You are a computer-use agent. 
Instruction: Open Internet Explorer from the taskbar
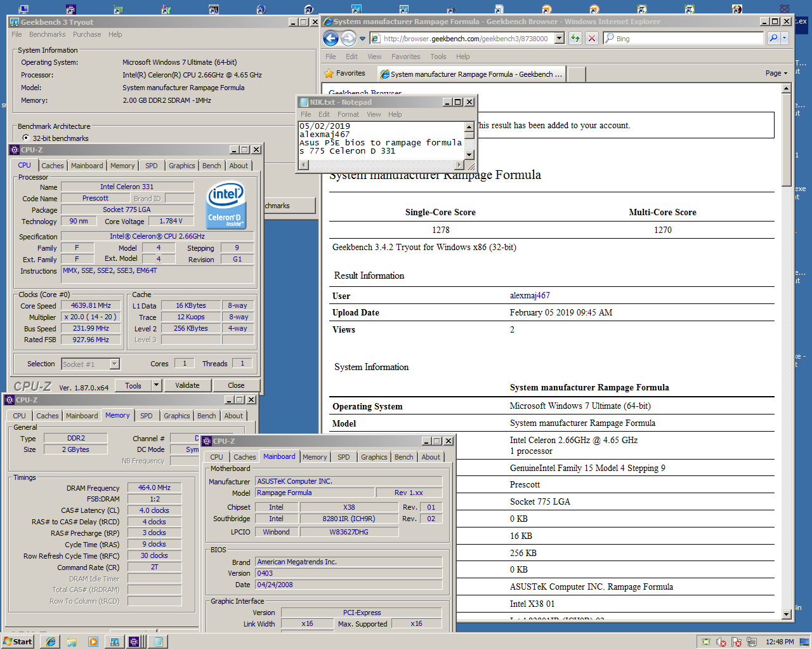click(51, 642)
